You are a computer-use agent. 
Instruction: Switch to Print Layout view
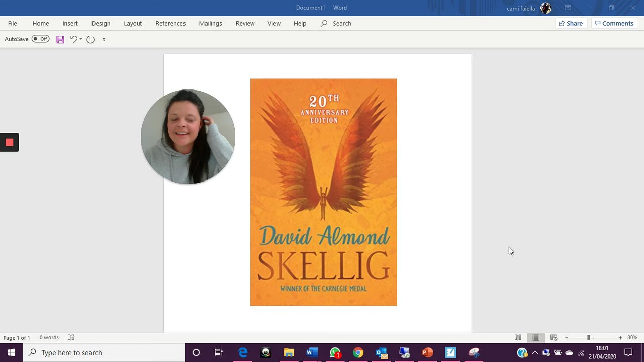(x=536, y=338)
